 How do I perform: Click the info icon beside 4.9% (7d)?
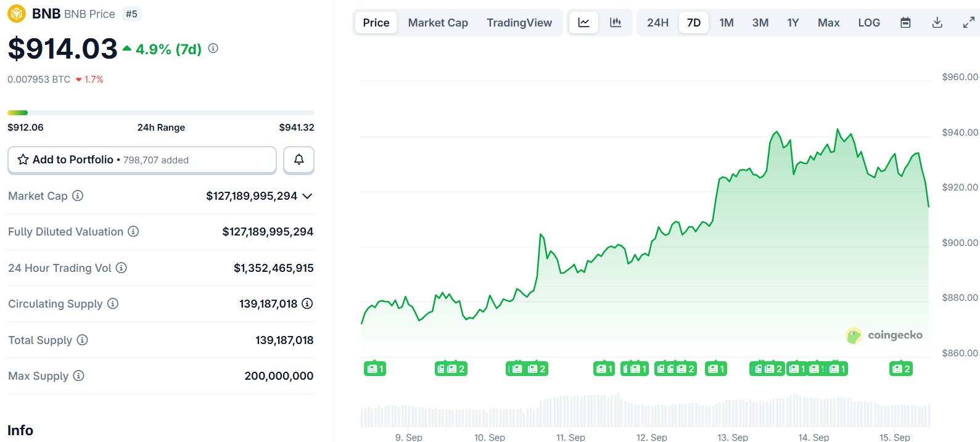click(213, 48)
